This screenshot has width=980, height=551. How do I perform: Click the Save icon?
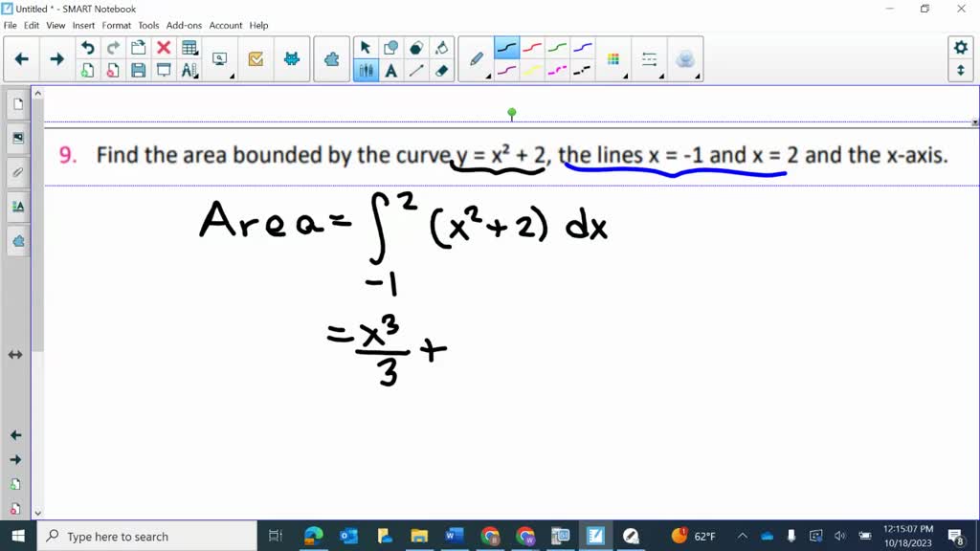pyautogui.click(x=137, y=70)
